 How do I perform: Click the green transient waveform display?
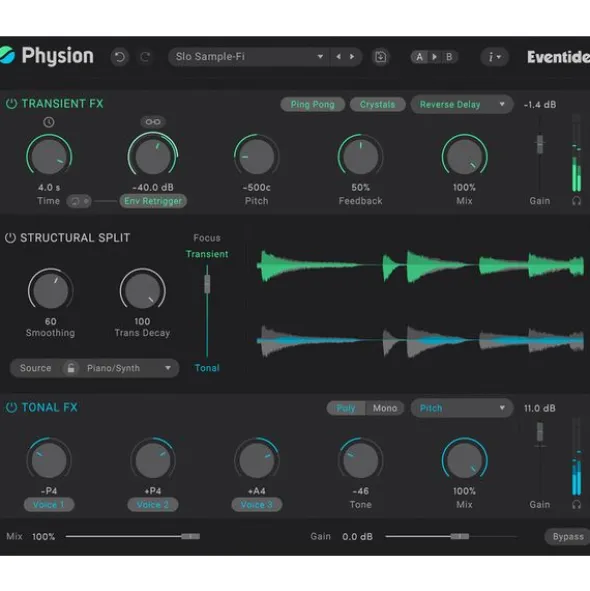click(420, 266)
